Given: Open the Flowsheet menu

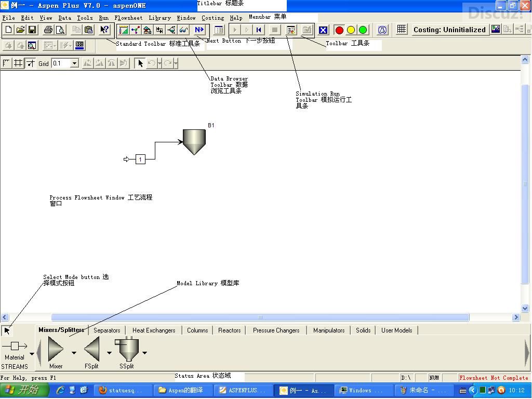Looking at the screenshot, I should [x=129, y=18].
